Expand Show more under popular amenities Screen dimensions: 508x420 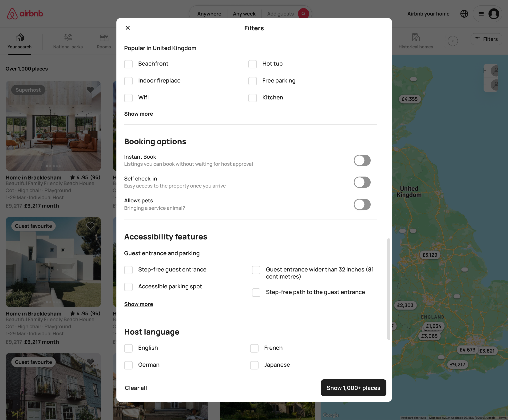tap(138, 114)
